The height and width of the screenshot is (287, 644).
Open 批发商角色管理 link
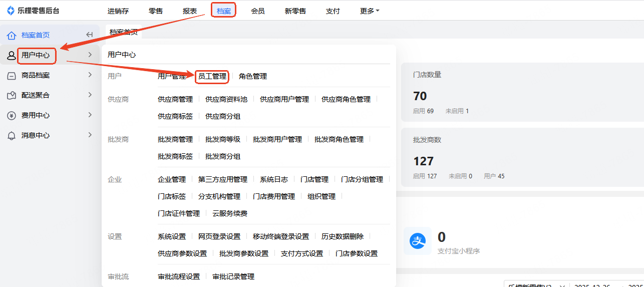pos(339,139)
